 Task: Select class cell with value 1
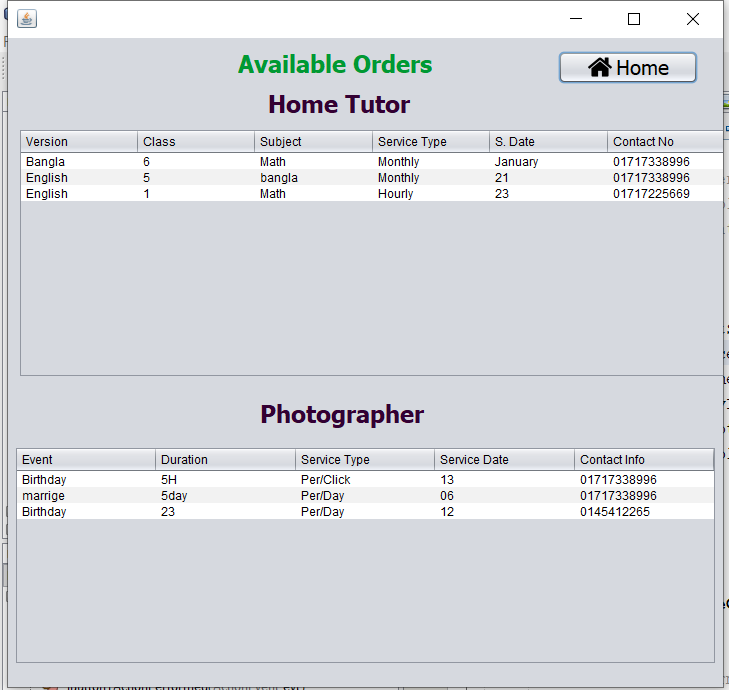[x=196, y=194]
